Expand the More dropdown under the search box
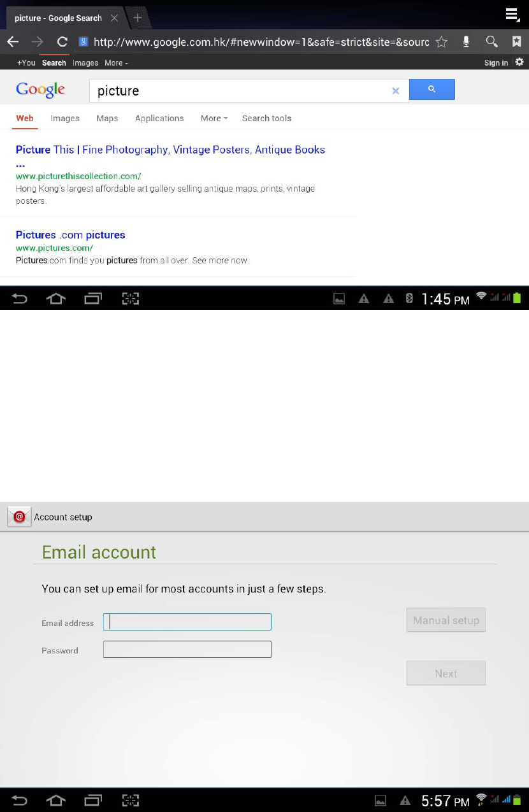Viewport: 529px width, 812px height. (x=214, y=118)
